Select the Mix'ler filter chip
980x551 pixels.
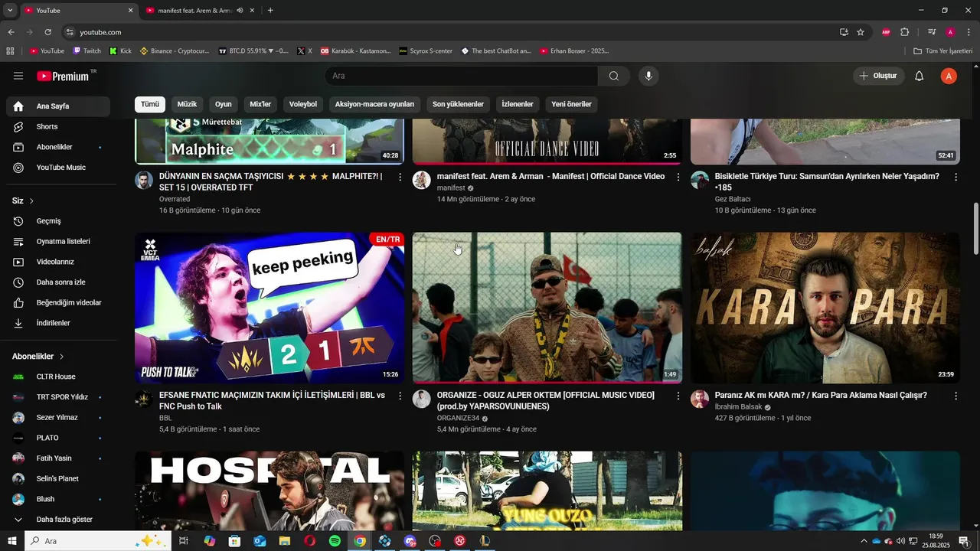[260, 104]
